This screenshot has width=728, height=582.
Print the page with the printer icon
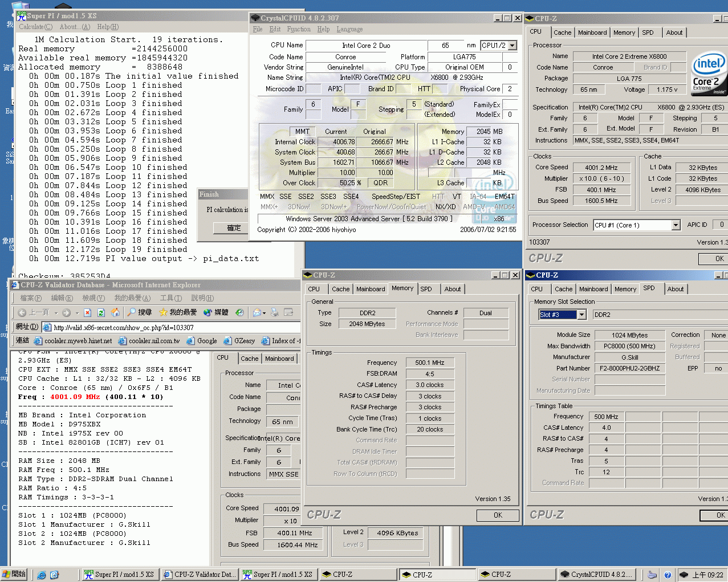pos(275,312)
